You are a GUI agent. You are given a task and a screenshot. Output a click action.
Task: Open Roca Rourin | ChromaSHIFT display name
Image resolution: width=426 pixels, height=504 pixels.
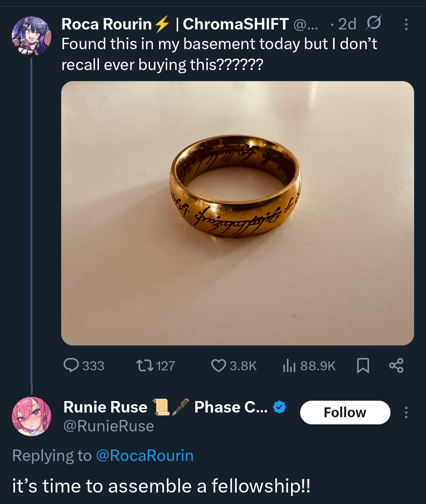click(x=175, y=24)
